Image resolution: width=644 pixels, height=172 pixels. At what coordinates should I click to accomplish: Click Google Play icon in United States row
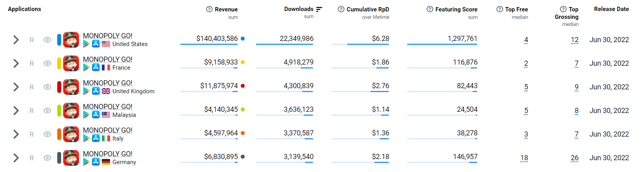(x=86, y=44)
